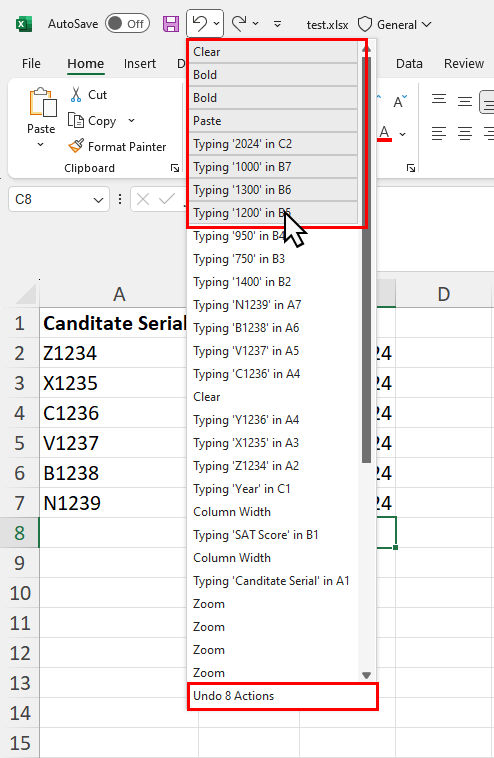Click the undo list scroll-down arrow
494x758 pixels.
coord(366,675)
